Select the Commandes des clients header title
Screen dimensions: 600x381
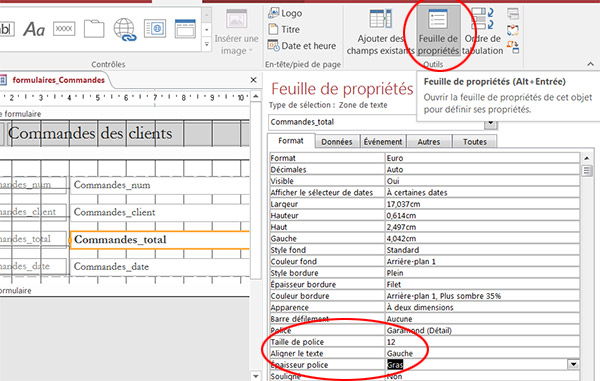[x=90, y=133]
